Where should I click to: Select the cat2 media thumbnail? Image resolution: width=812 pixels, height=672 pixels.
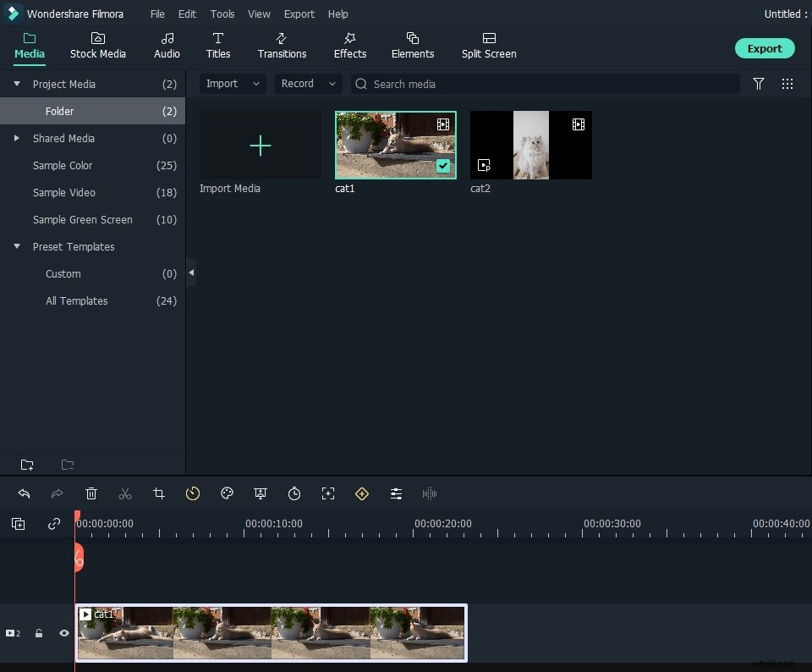(530, 145)
